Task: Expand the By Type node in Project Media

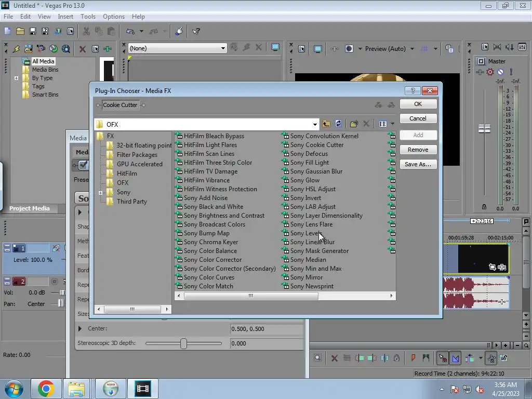Action: point(16,78)
